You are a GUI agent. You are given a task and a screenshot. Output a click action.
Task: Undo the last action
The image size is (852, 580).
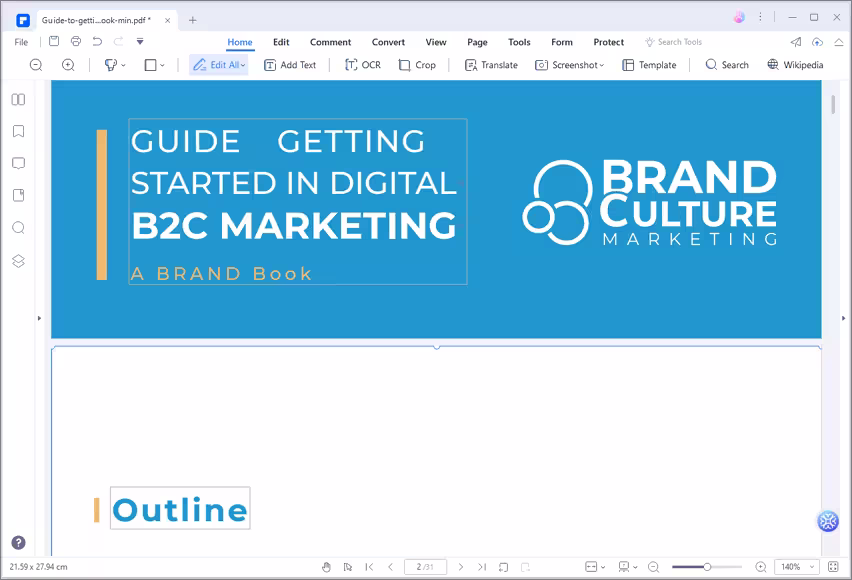[97, 41]
